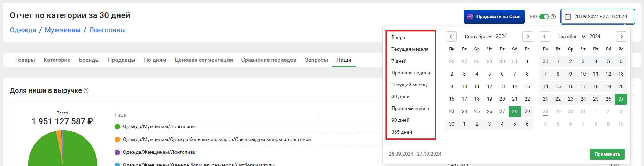The image size is (644, 166).
Task: Select the 90 дней preset range
Action: (400, 120)
